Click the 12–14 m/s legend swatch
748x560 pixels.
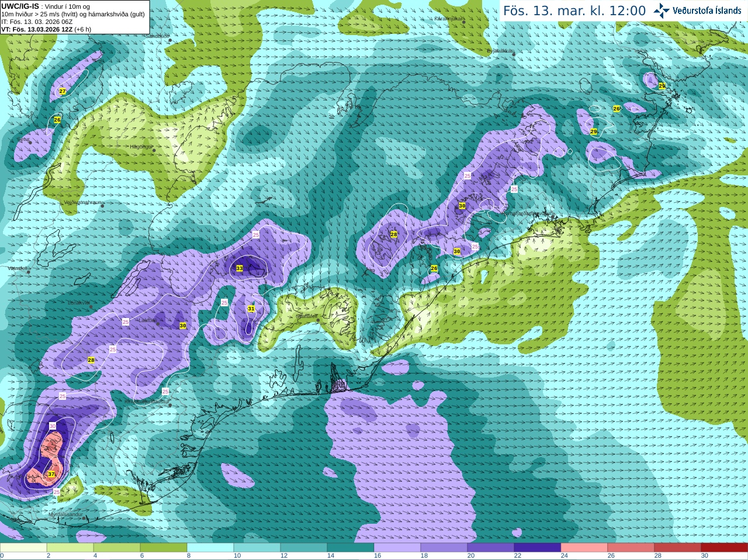304,548
